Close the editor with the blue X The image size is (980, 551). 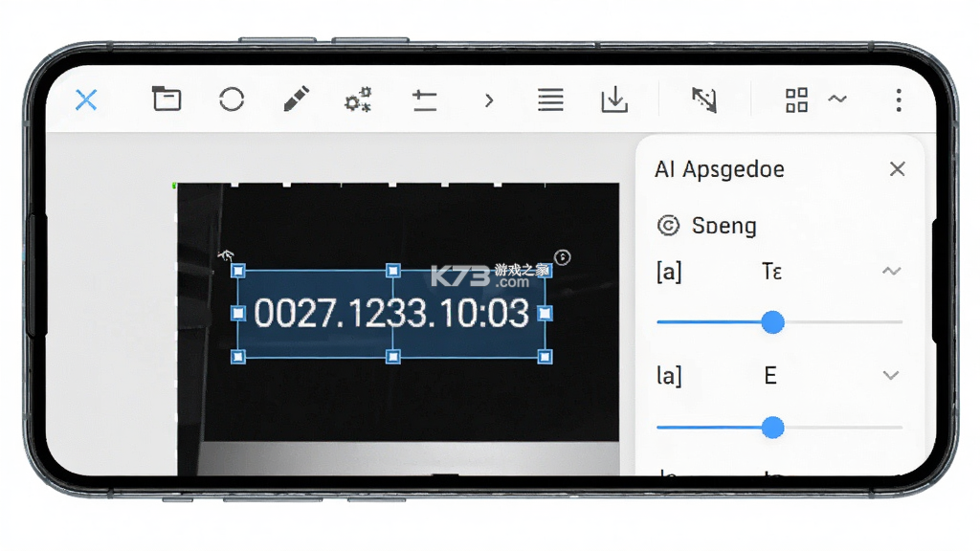[x=86, y=99]
